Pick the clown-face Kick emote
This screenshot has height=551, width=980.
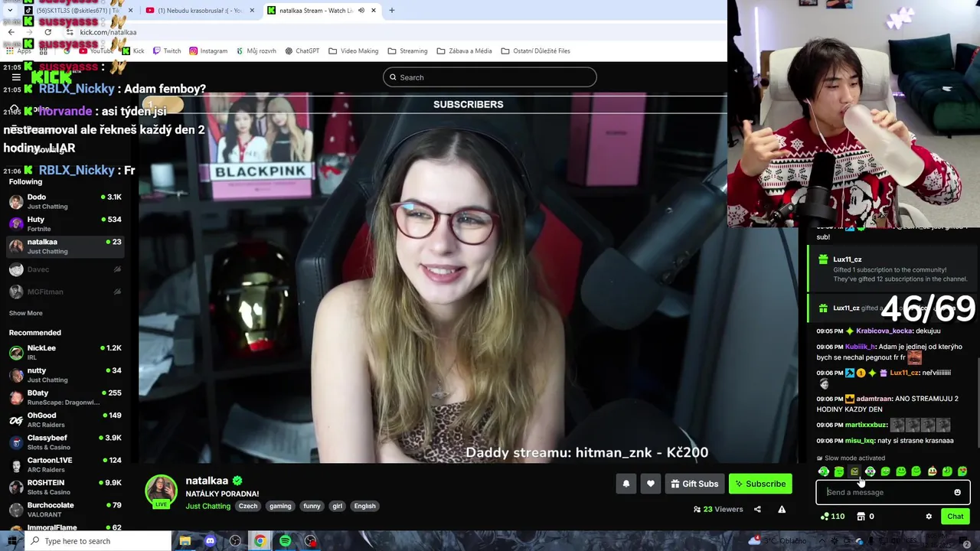coord(932,471)
